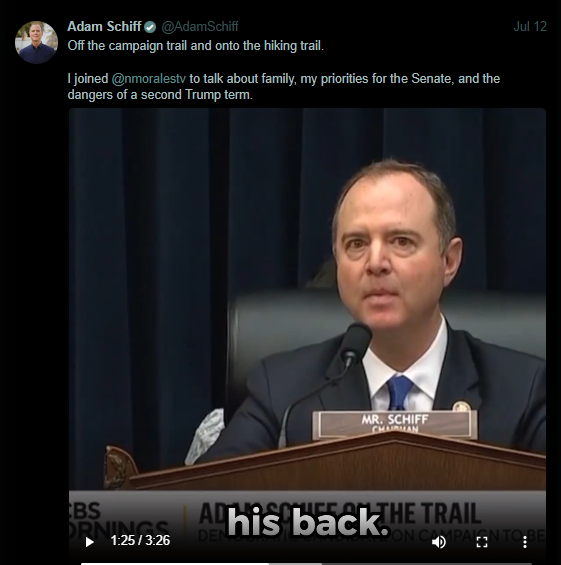Image resolution: width=561 pixels, height=565 pixels.
Task: Click the verified checkmark badge
Action: click(150, 27)
